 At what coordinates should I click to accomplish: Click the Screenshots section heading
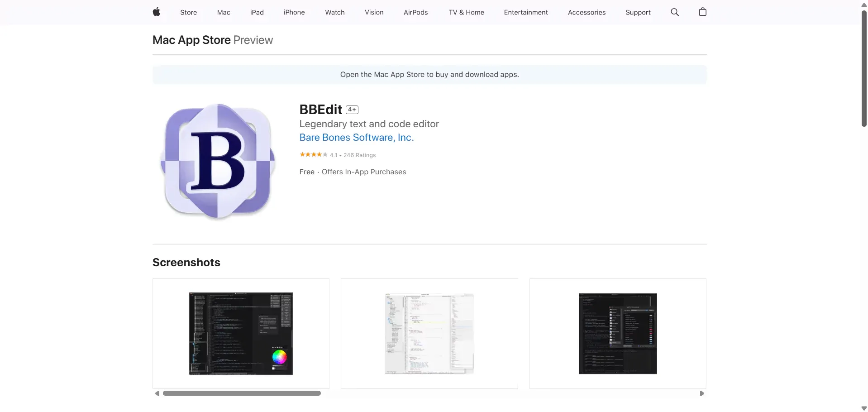(x=186, y=263)
